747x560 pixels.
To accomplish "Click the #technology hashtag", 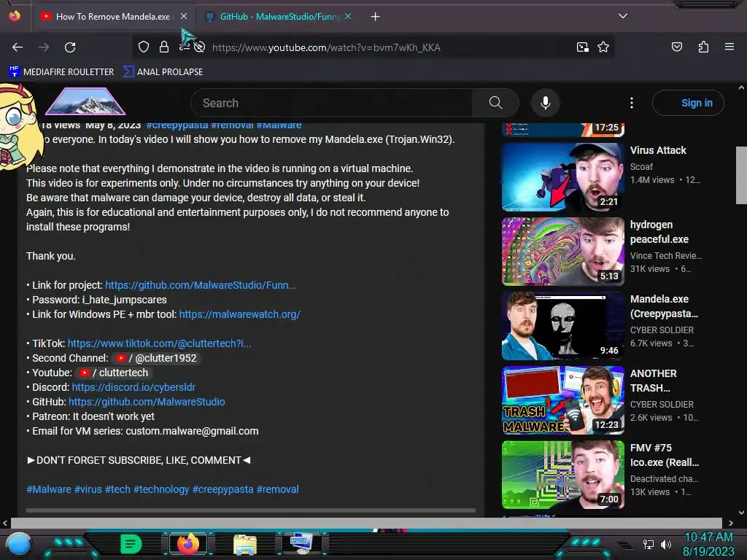I will [x=161, y=489].
